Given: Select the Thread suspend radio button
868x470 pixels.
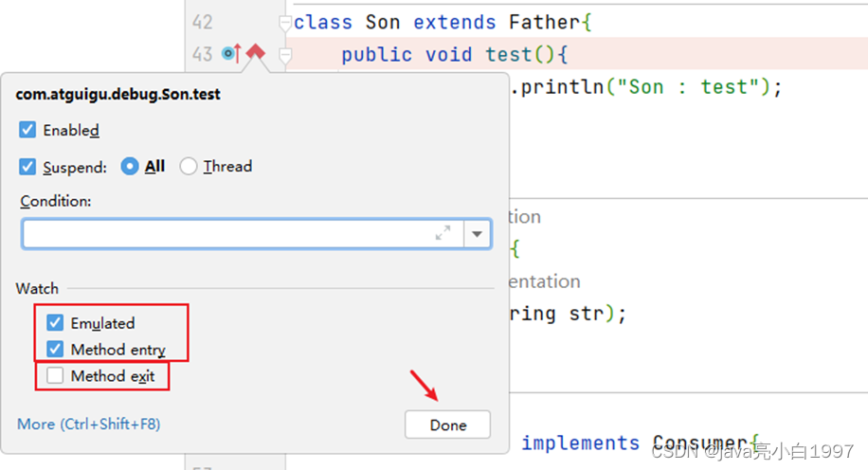Looking at the screenshot, I should coord(189,166).
